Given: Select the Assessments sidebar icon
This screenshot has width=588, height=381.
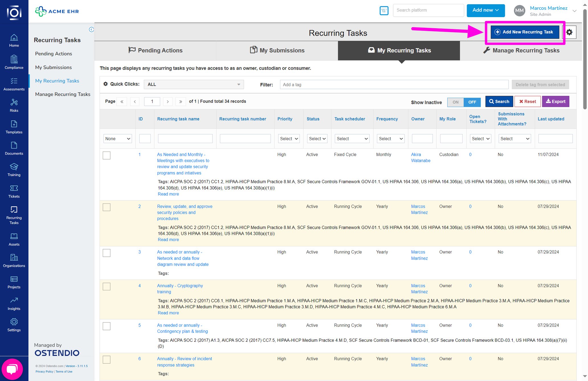Looking at the screenshot, I should coord(14,83).
